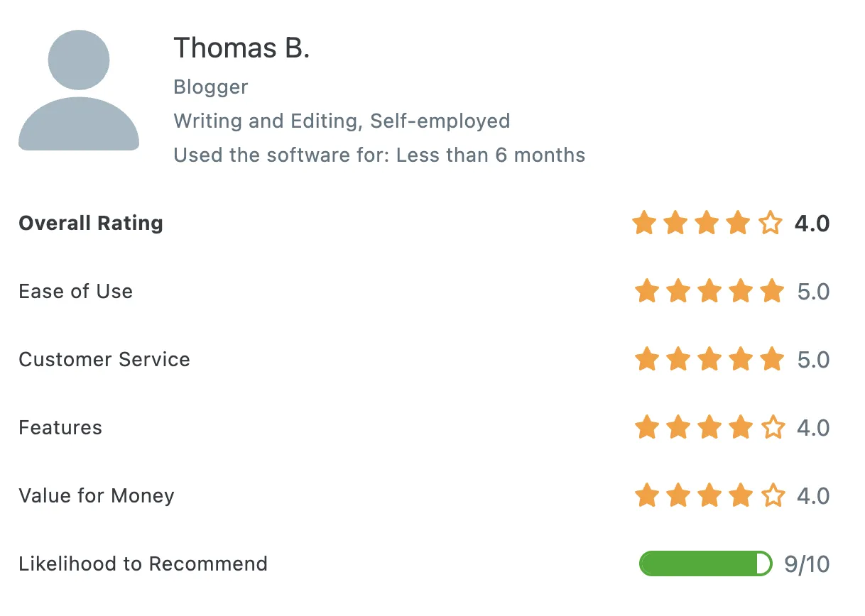Click the first Overall Rating star
Viewport: 865px width, 616px height.
644,224
